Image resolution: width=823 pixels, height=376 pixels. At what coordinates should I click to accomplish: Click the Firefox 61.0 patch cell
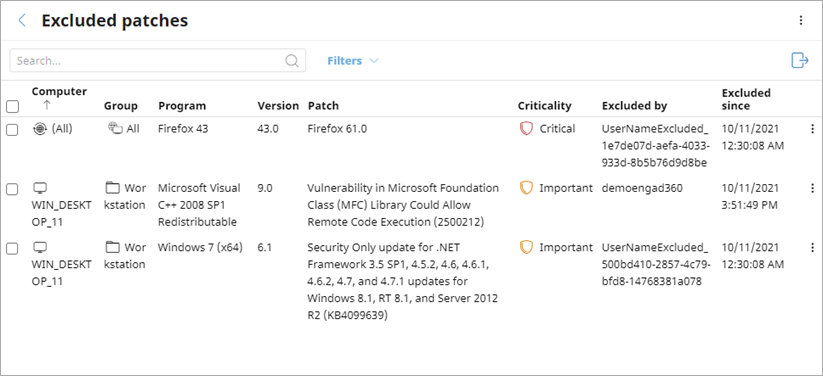pos(337,129)
